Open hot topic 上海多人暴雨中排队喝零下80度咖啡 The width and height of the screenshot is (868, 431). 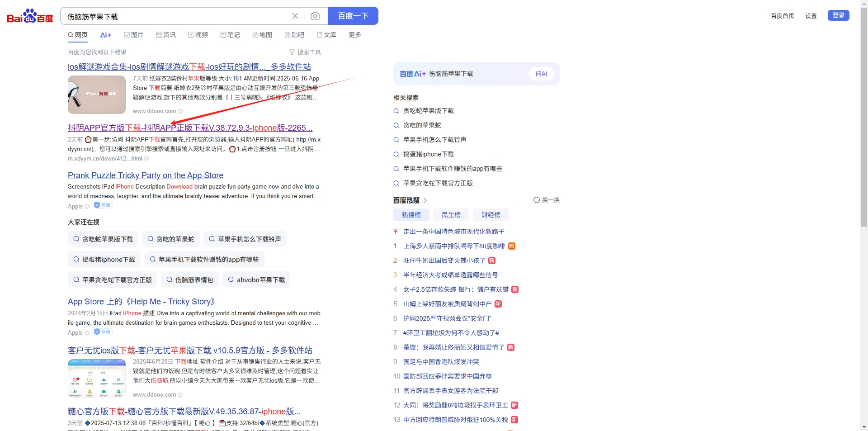(454, 246)
